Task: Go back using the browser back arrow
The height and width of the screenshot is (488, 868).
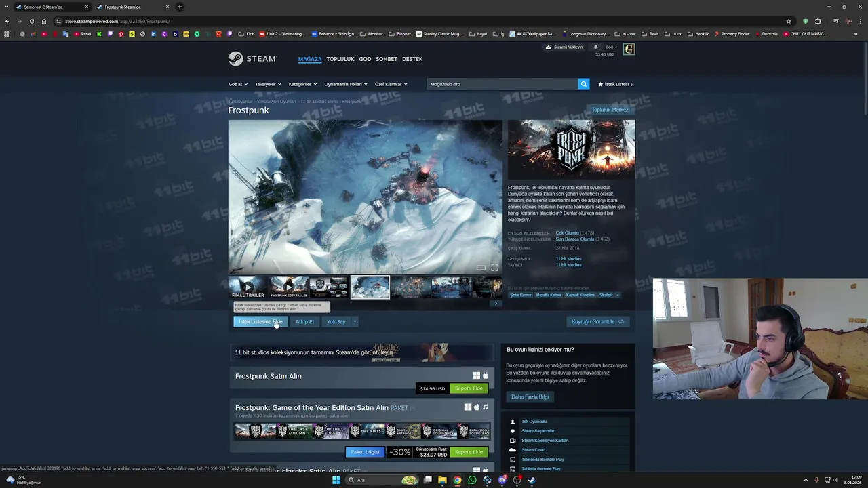Action: click(x=7, y=21)
